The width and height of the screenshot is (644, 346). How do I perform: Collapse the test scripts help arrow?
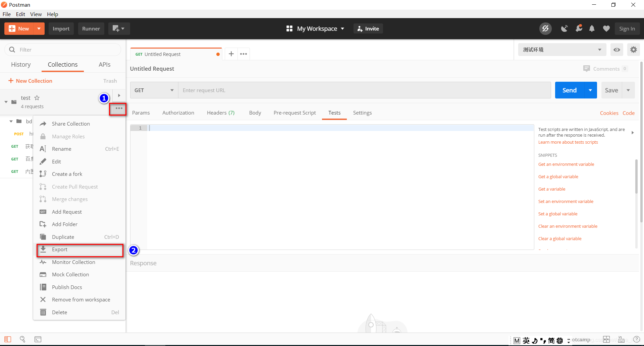click(633, 133)
